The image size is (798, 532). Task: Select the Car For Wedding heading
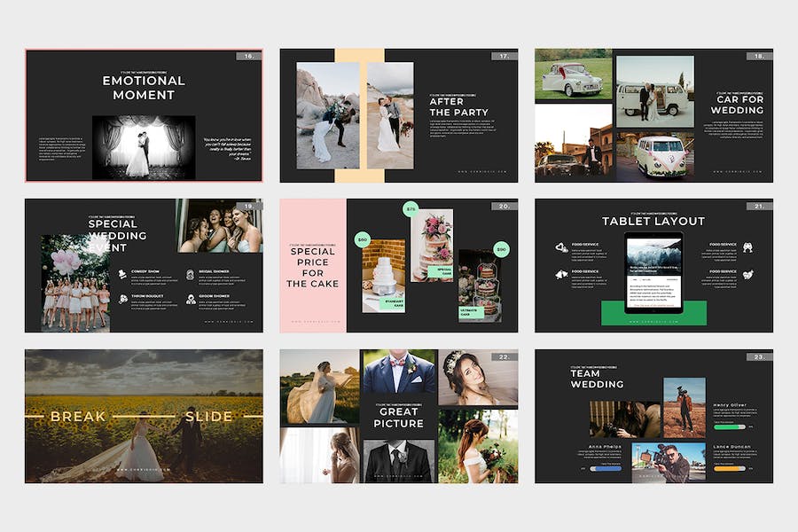(x=737, y=105)
